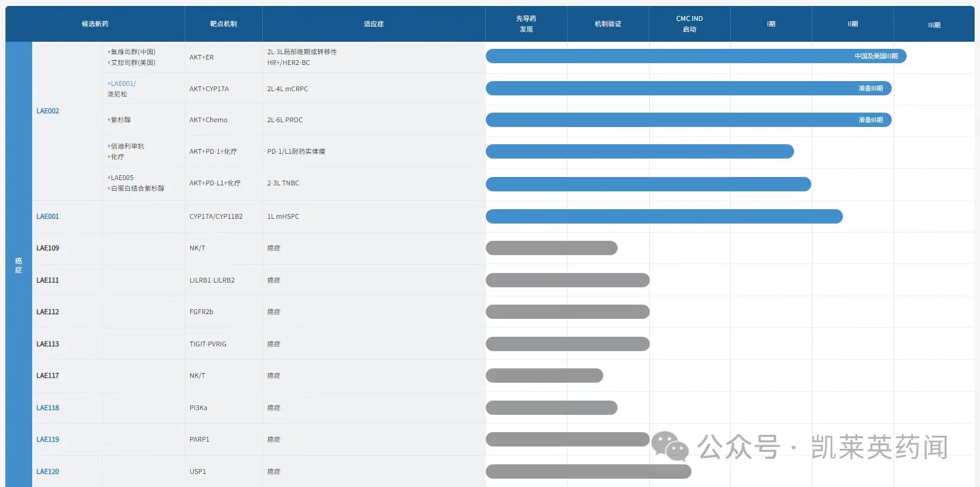Click the LAE118 gray progress bar
Image resolution: width=980 pixels, height=487 pixels.
click(551, 408)
